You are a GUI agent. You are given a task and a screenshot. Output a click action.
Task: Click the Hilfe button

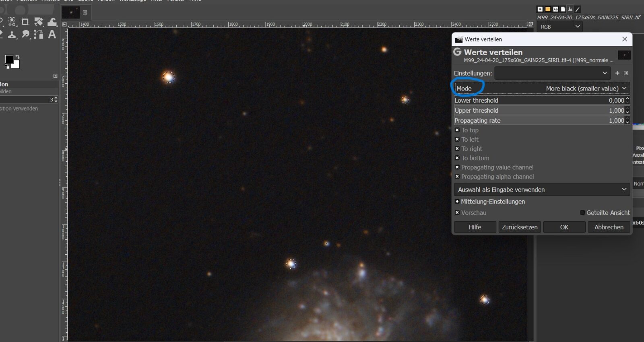475,227
